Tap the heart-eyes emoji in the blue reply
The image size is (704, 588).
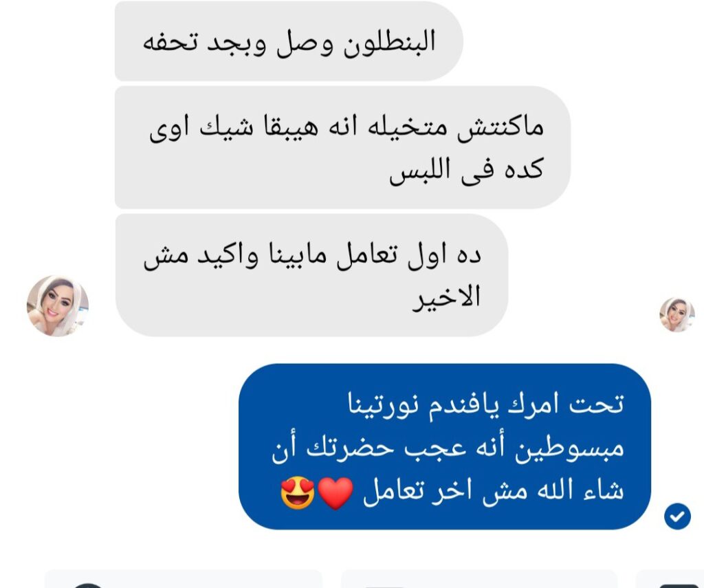(298, 493)
